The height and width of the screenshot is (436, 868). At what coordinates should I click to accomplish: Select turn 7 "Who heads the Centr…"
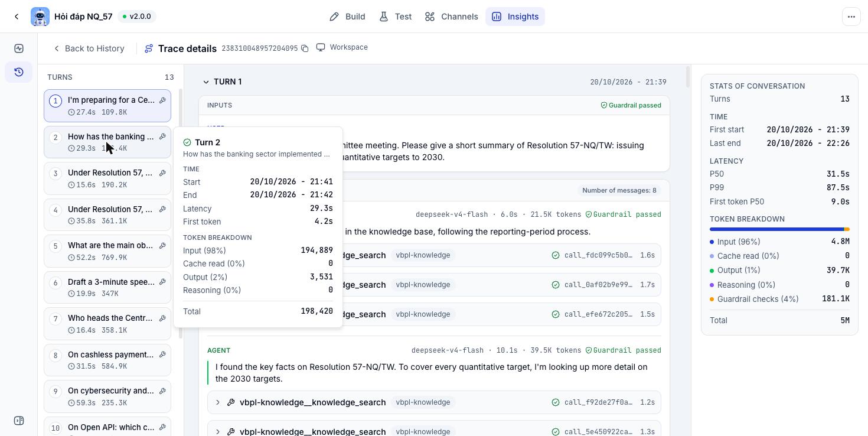[x=107, y=324]
